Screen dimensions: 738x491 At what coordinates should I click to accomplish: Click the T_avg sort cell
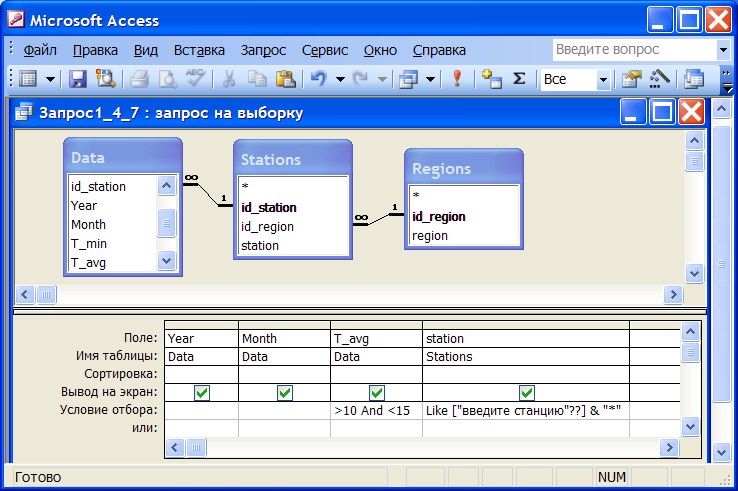point(377,374)
